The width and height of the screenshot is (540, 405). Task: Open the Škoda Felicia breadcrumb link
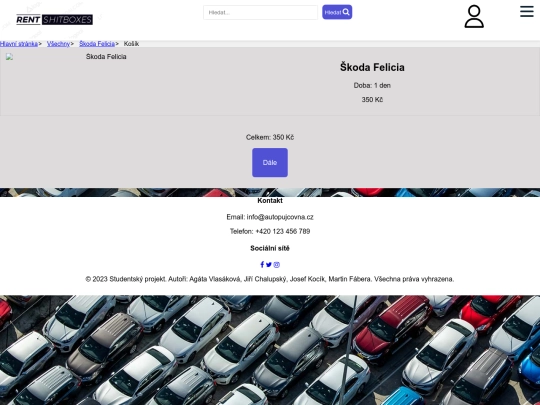click(x=97, y=44)
